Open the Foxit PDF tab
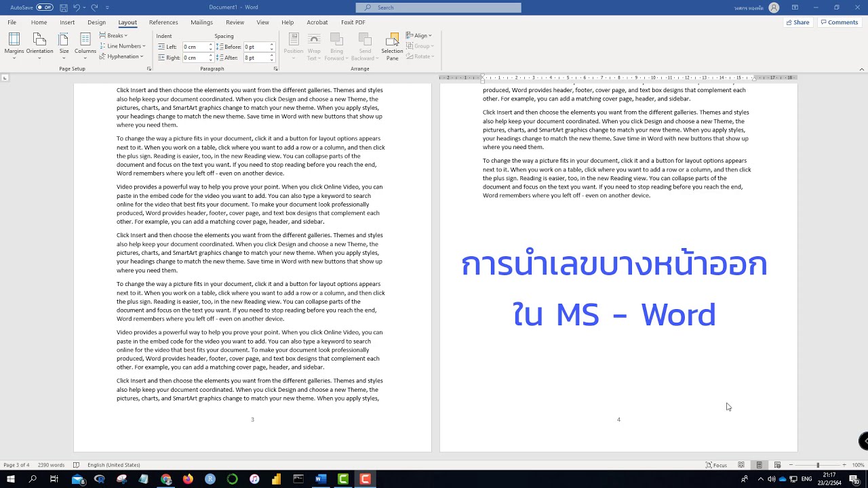The height and width of the screenshot is (488, 868). tap(353, 22)
